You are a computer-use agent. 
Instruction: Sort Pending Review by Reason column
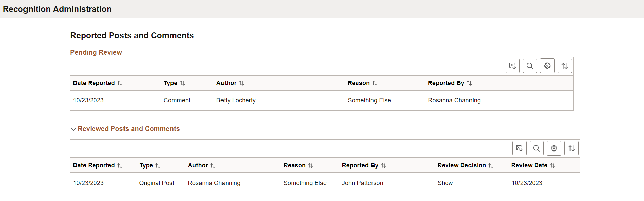tap(362, 83)
